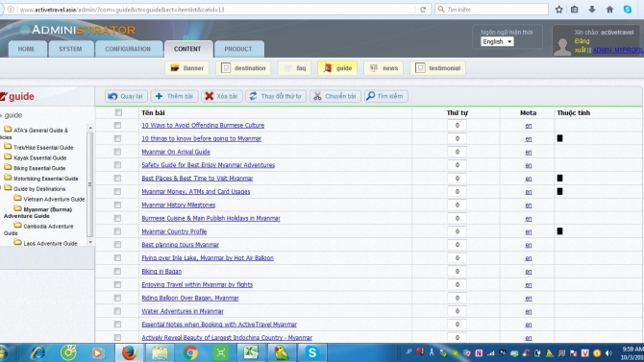Click the attribute square for Myanmar Money, ATMs
This screenshot has width=644, height=362.
pyautogui.click(x=559, y=191)
